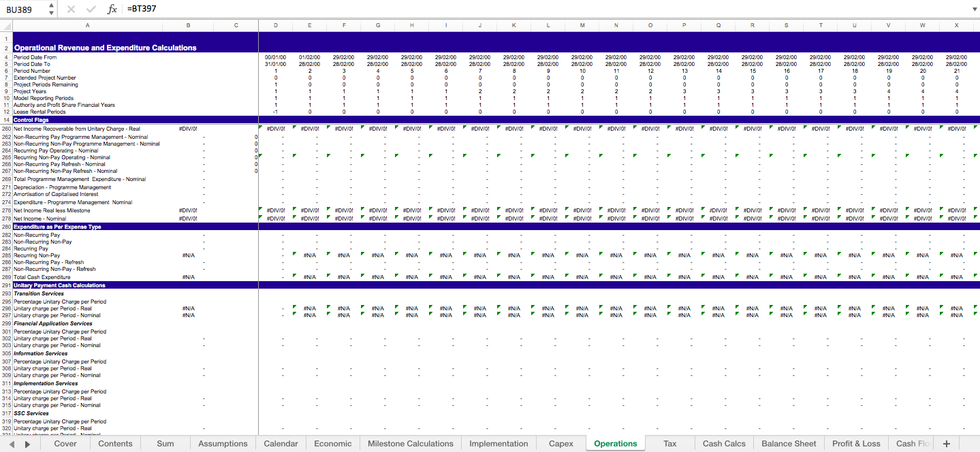Switch to the Contents sheet tab
This screenshot has height=452, width=980.
coord(115,443)
